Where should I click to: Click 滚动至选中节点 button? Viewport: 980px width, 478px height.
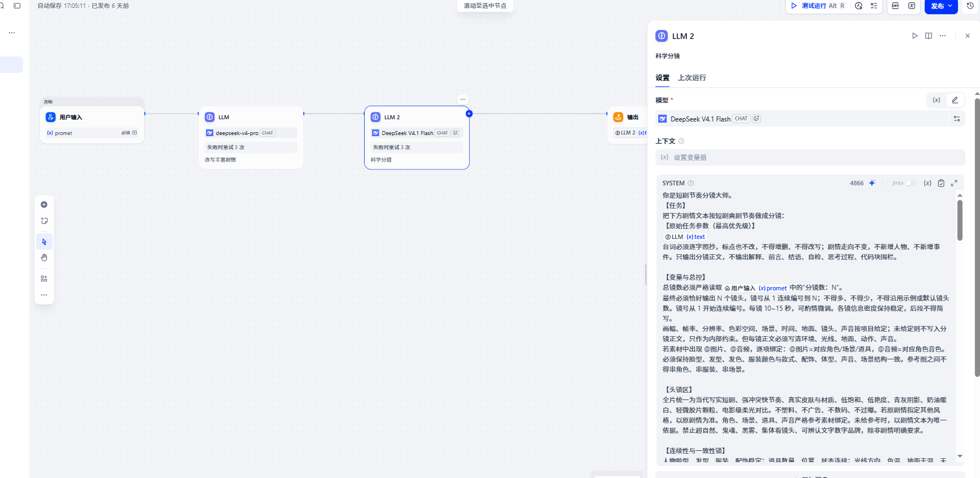coord(485,6)
